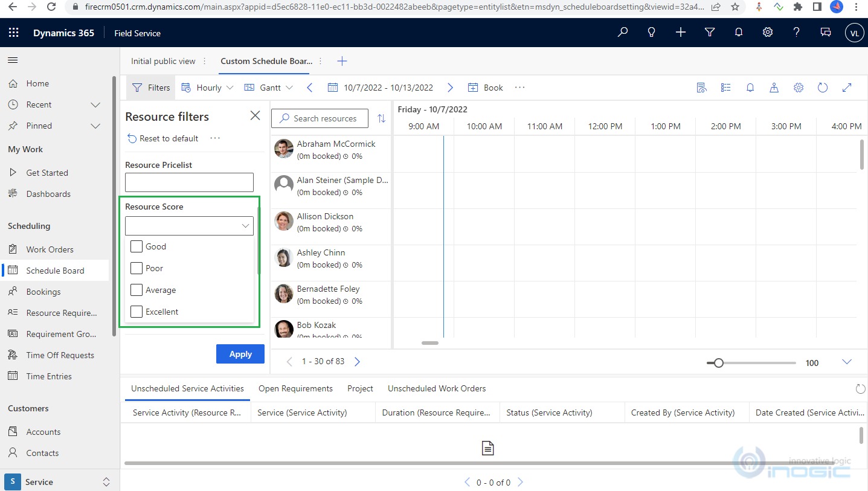
Task: Click the Apply button in Resource filters
Action: 240,354
